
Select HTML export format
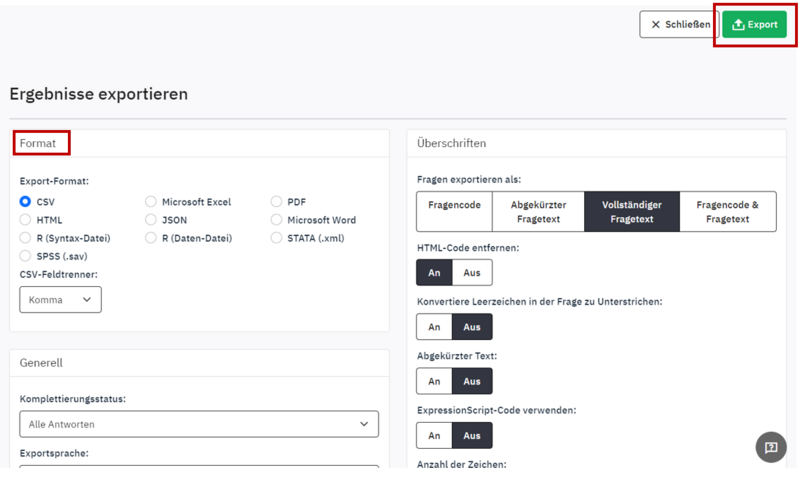25,220
